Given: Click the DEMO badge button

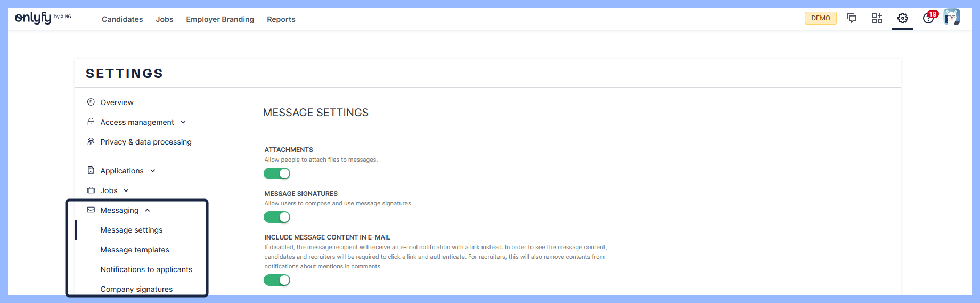Looking at the screenshot, I should click(x=820, y=18).
